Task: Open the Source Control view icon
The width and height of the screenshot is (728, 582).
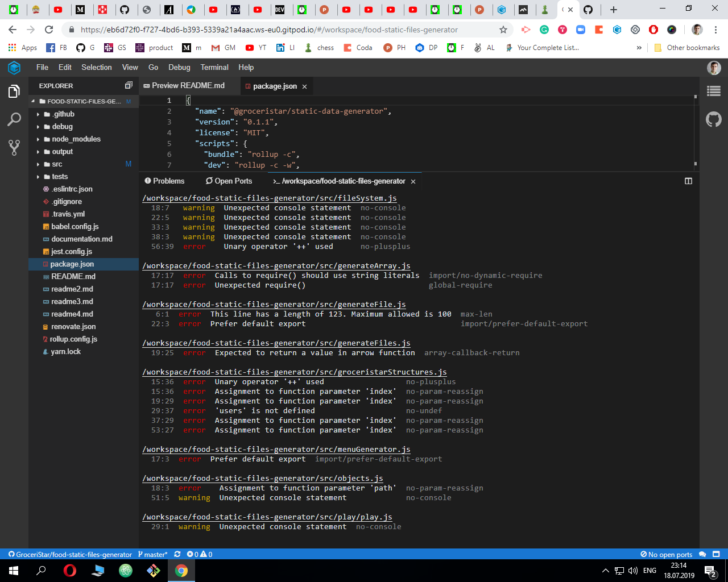Action: pyautogui.click(x=14, y=147)
